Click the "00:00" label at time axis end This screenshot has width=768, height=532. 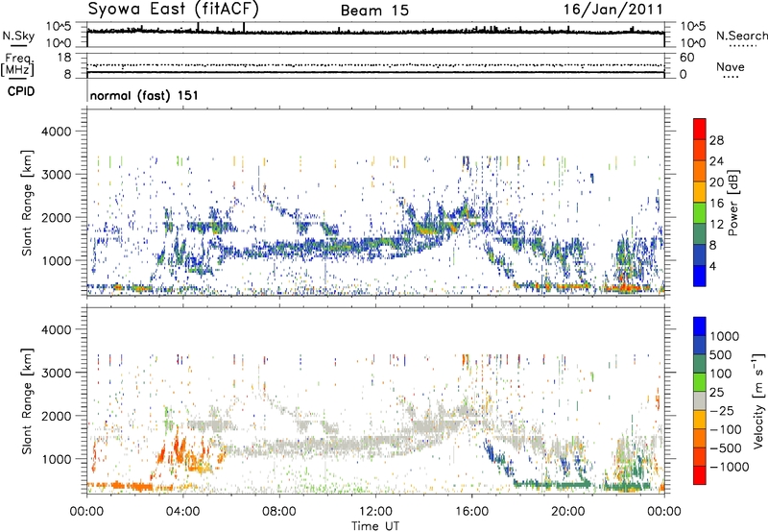tap(664, 512)
